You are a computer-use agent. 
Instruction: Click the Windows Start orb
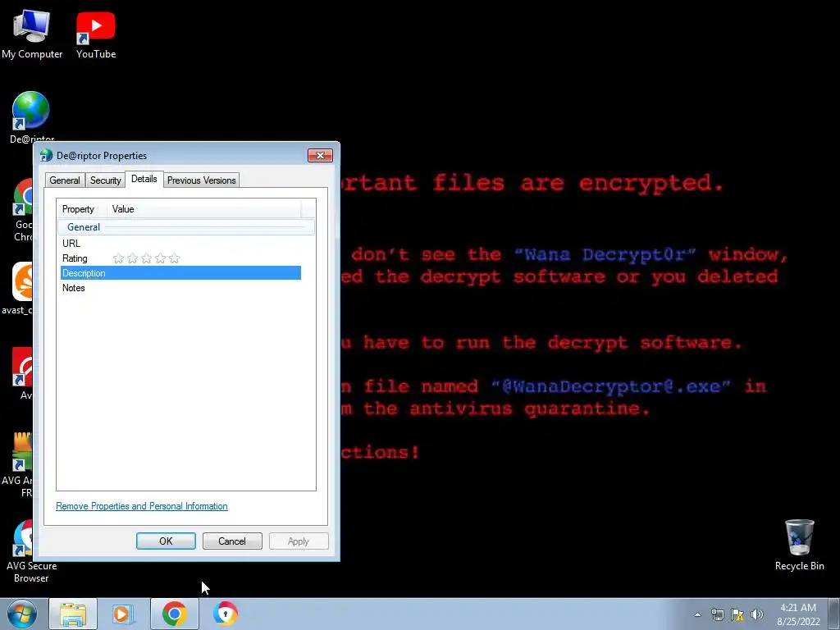tap(21, 614)
